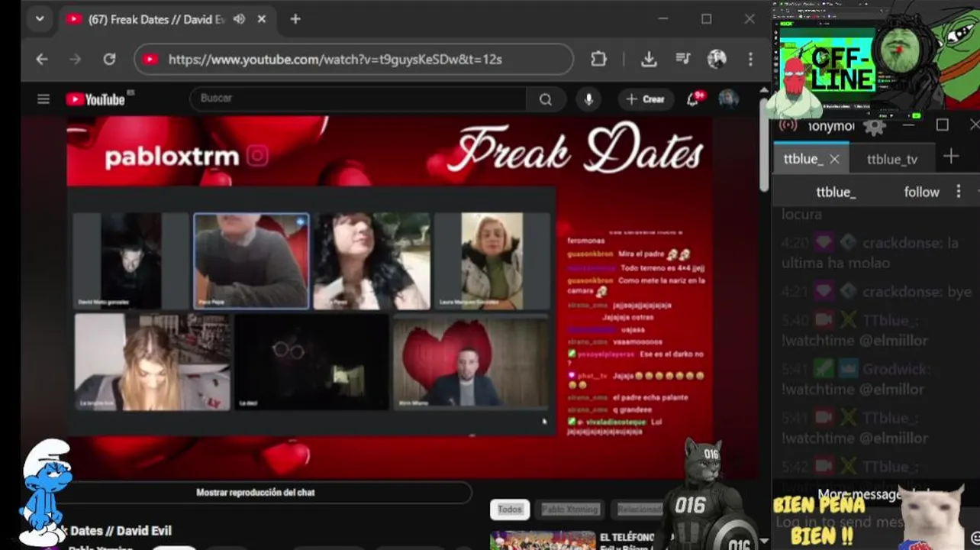Open the chat header three-dot menu
The image size is (980, 550).
point(959,192)
